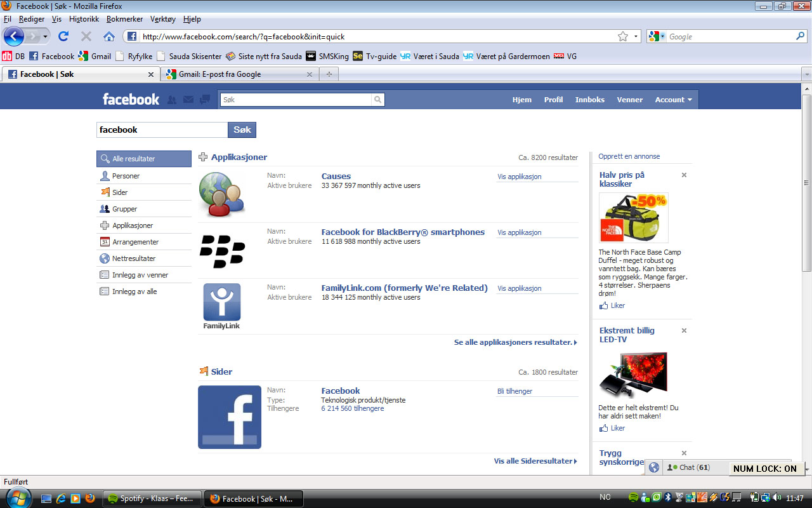
Task: Open Vis alle Sideresultater link
Action: pyautogui.click(x=535, y=461)
